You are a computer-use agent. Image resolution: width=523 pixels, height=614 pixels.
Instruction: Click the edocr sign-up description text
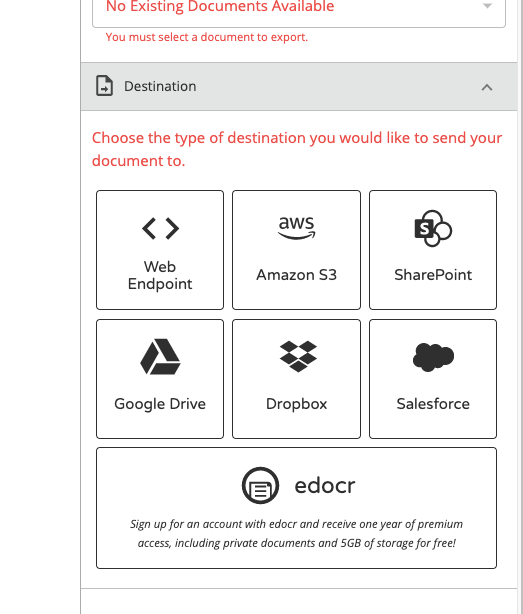point(296,533)
